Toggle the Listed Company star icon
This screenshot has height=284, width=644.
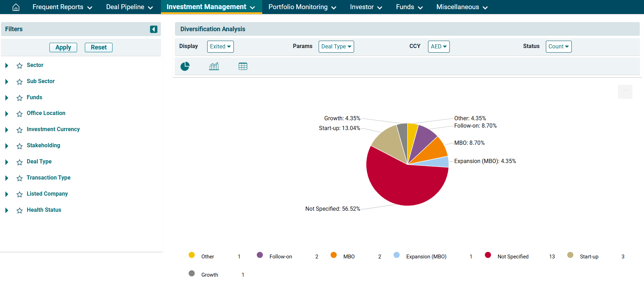click(20, 194)
